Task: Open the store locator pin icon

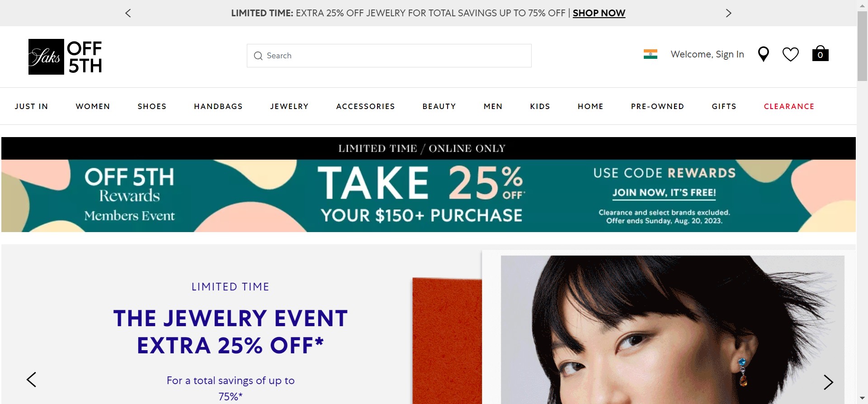Action: click(764, 54)
